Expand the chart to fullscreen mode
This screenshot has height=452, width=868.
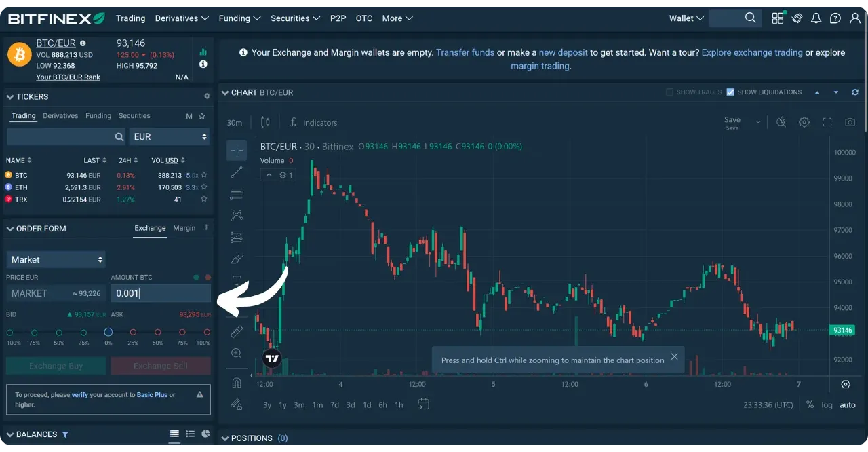tap(827, 121)
